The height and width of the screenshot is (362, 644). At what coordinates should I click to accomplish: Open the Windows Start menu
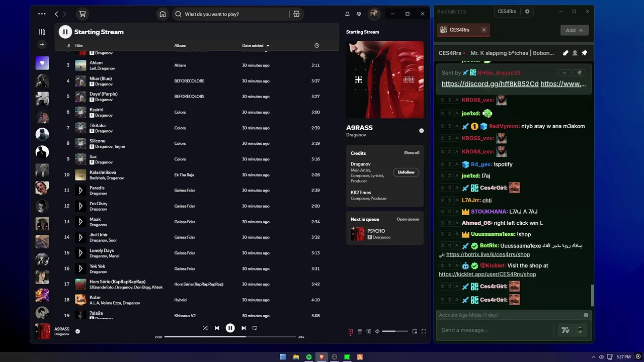click(x=283, y=357)
